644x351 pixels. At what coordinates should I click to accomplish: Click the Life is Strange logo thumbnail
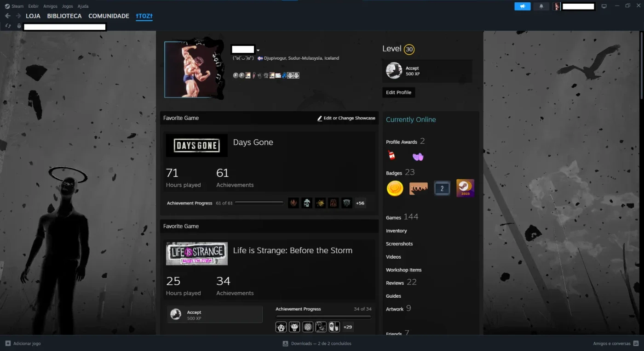[x=197, y=254]
